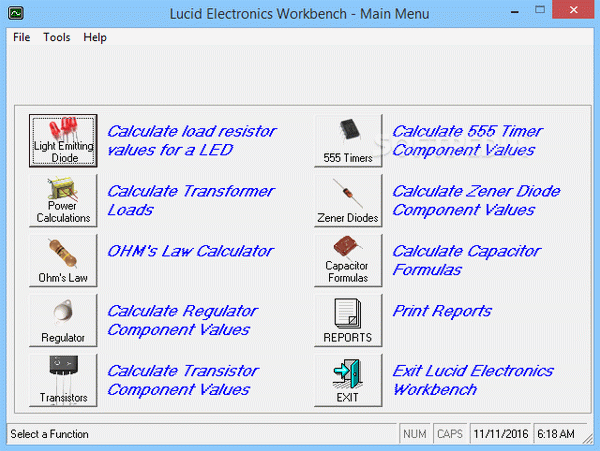Open the Regulator calculator
Viewport: 600px width, 451px height.
(63, 320)
